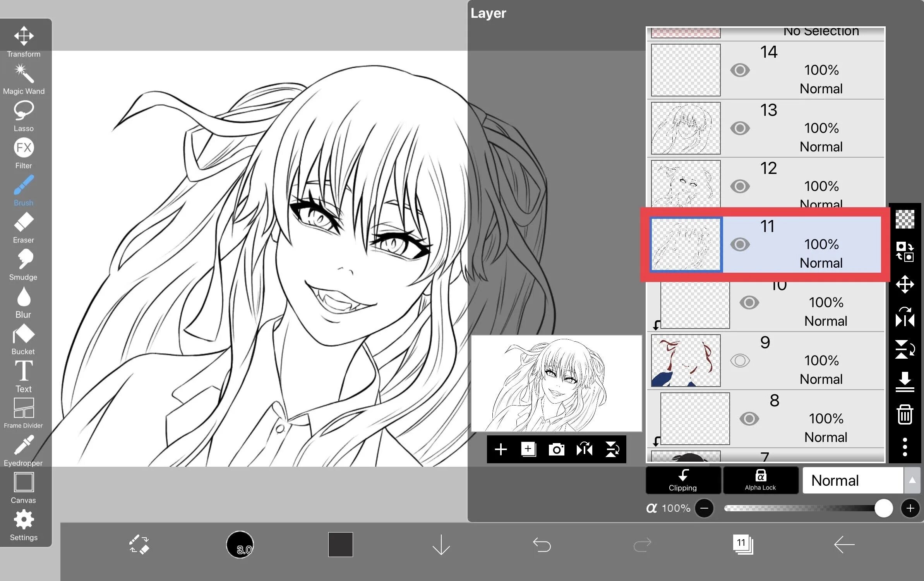This screenshot has width=924, height=581.
Task: Open the dark gray color swatch
Action: pyautogui.click(x=340, y=544)
